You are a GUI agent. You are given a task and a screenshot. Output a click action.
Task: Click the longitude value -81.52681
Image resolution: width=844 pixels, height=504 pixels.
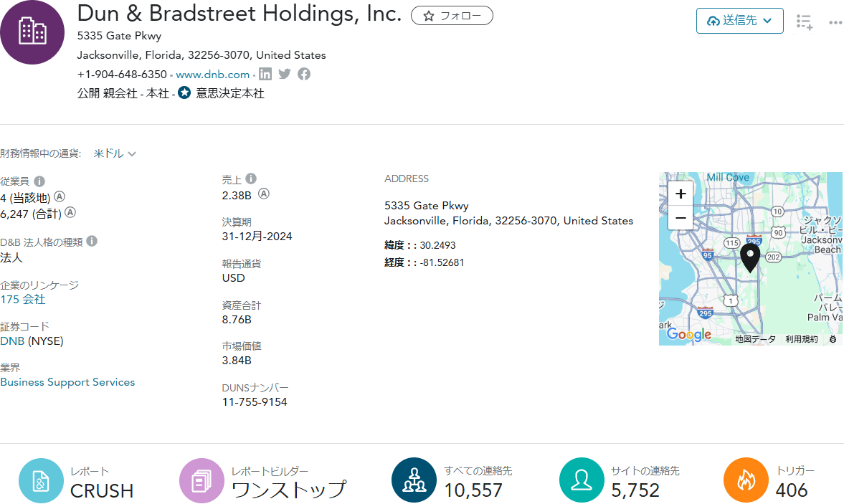[x=442, y=262]
